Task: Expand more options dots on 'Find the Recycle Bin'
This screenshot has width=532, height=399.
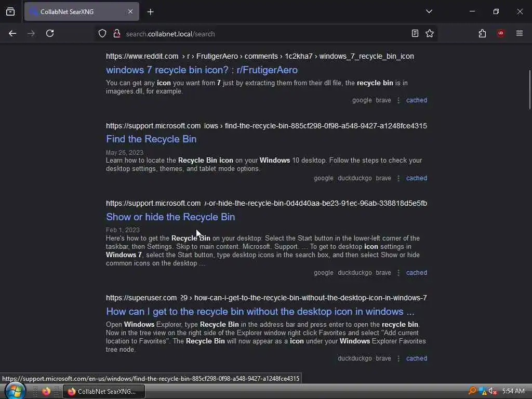Action: 398,178
